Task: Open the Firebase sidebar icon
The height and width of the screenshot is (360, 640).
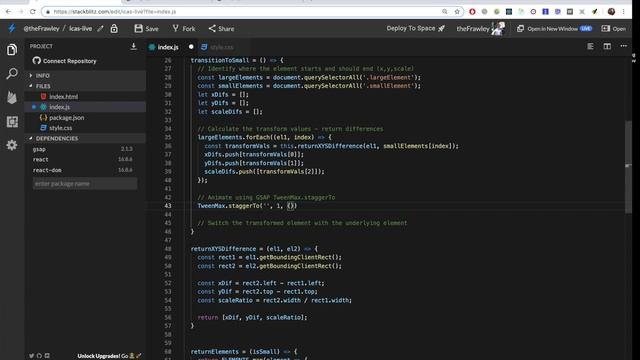Action: point(12,98)
